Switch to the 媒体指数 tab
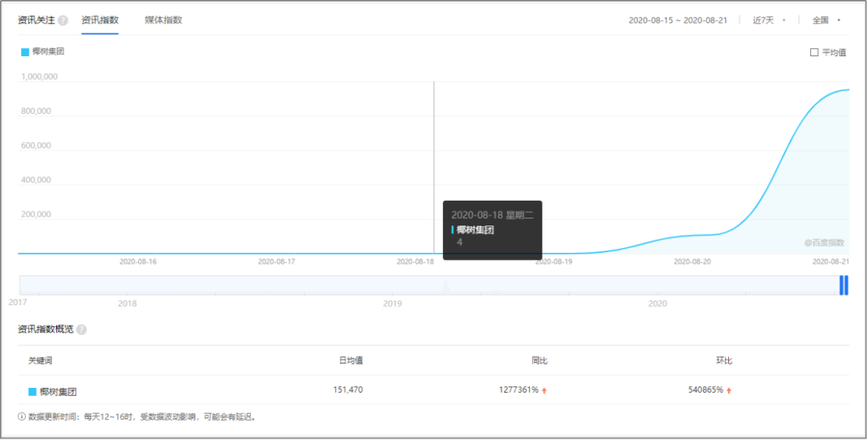The width and height of the screenshot is (868, 440). [x=163, y=20]
